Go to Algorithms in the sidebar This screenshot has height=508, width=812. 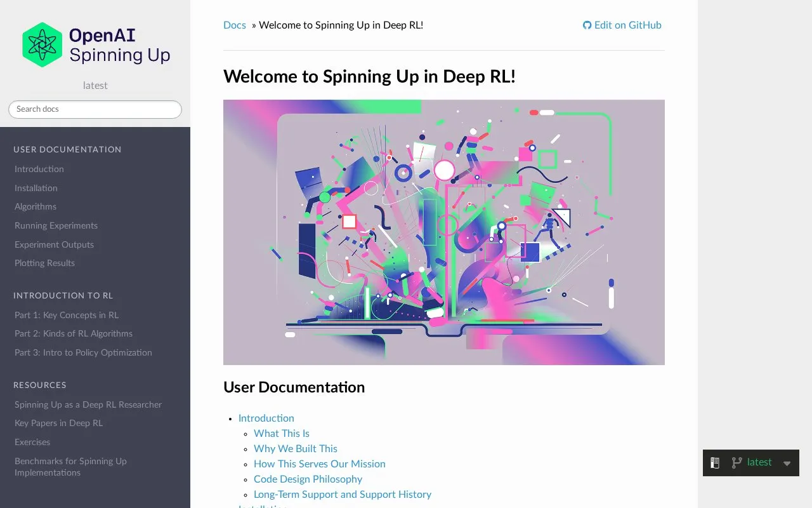[36, 206]
